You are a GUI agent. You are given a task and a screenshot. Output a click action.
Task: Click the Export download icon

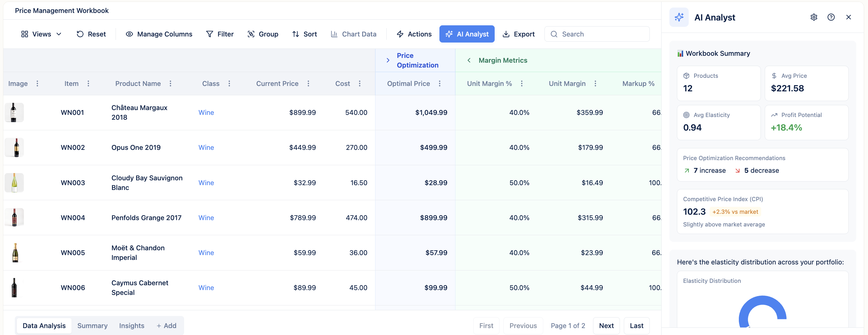pyautogui.click(x=506, y=34)
